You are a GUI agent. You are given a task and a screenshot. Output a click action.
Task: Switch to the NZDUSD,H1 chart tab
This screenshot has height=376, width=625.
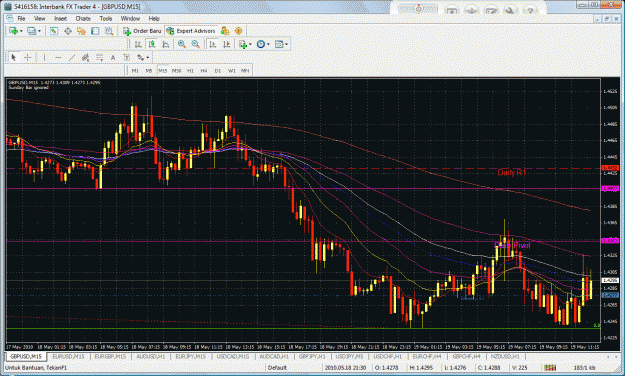pos(505,356)
